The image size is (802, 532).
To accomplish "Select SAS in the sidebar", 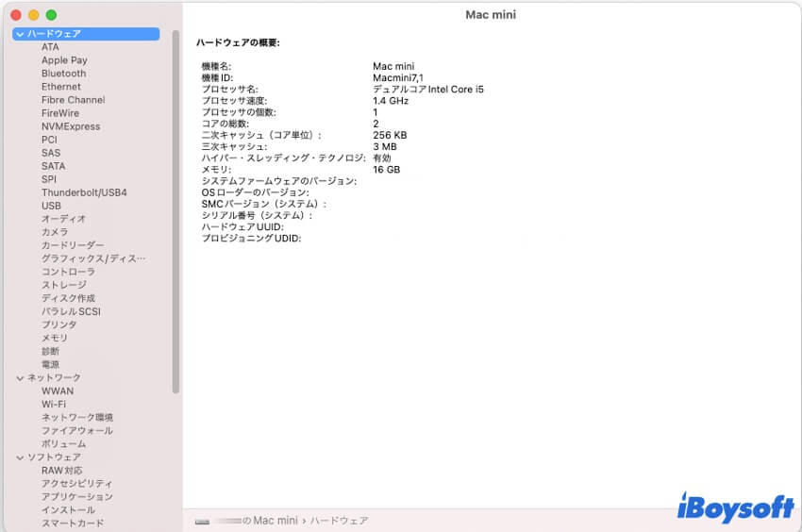I will pos(51,153).
